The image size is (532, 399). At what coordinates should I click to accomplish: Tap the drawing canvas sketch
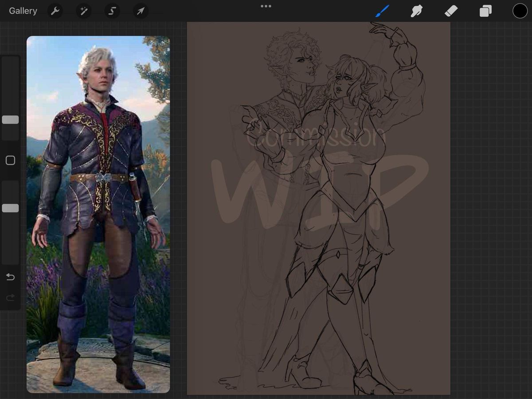pos(318,208)
